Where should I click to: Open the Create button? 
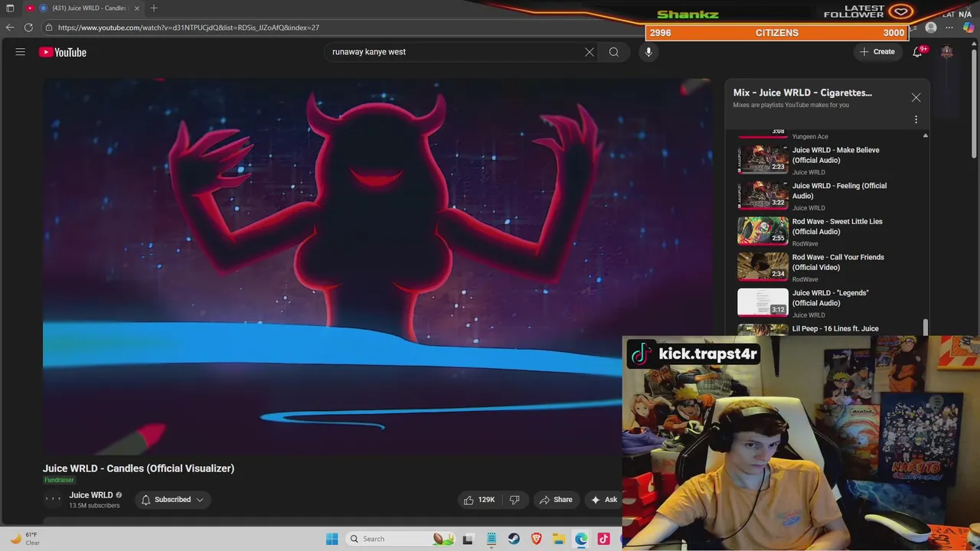tap(877, 52)
